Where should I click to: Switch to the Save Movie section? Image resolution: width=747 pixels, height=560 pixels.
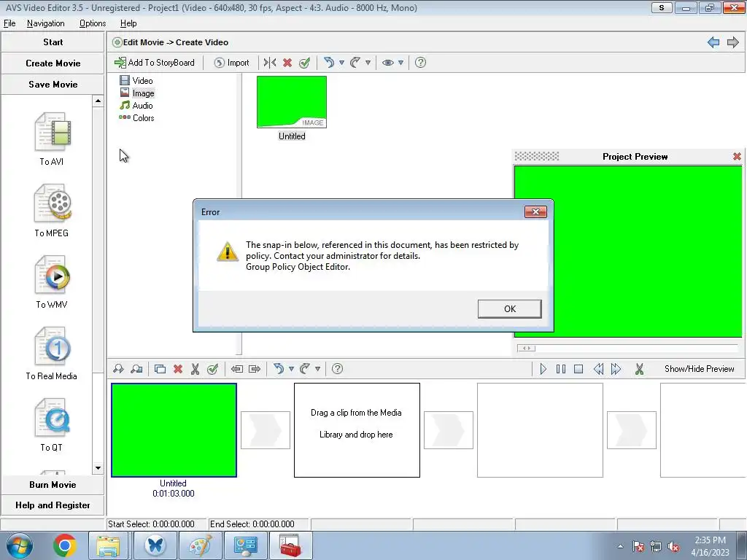pyautogui.click(x=53, y=85)
